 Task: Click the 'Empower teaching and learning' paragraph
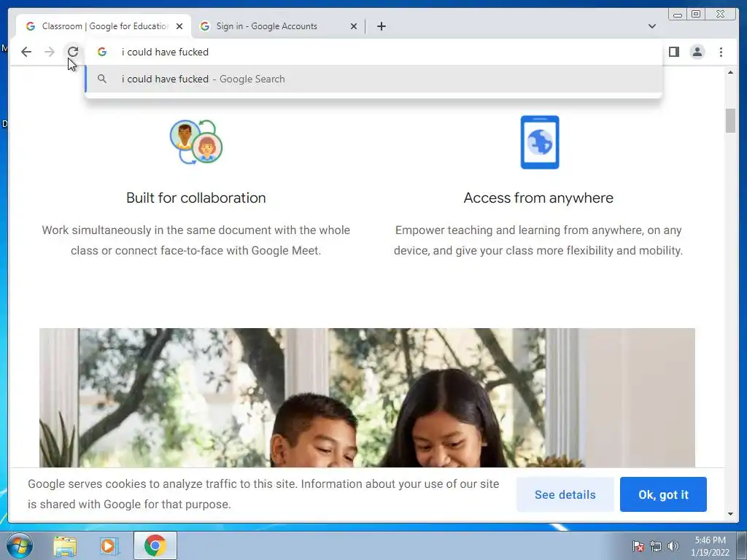click(538, 241)
